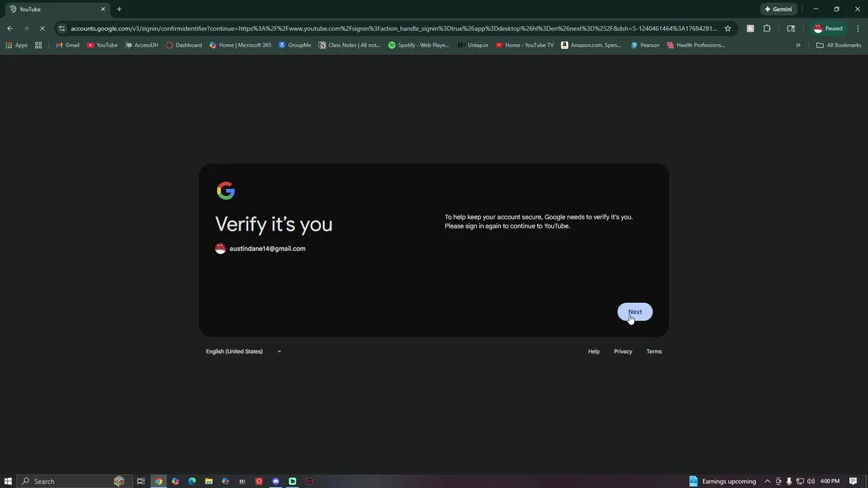Viewport: 868px width, 488px height.
Task: Open the Privacy link
Action: 623,351
